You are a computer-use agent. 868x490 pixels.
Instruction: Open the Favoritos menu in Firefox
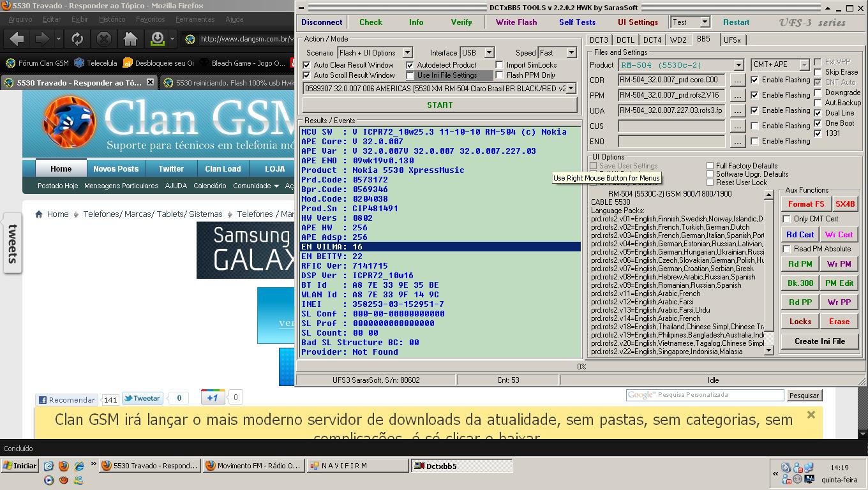(150, 19)
